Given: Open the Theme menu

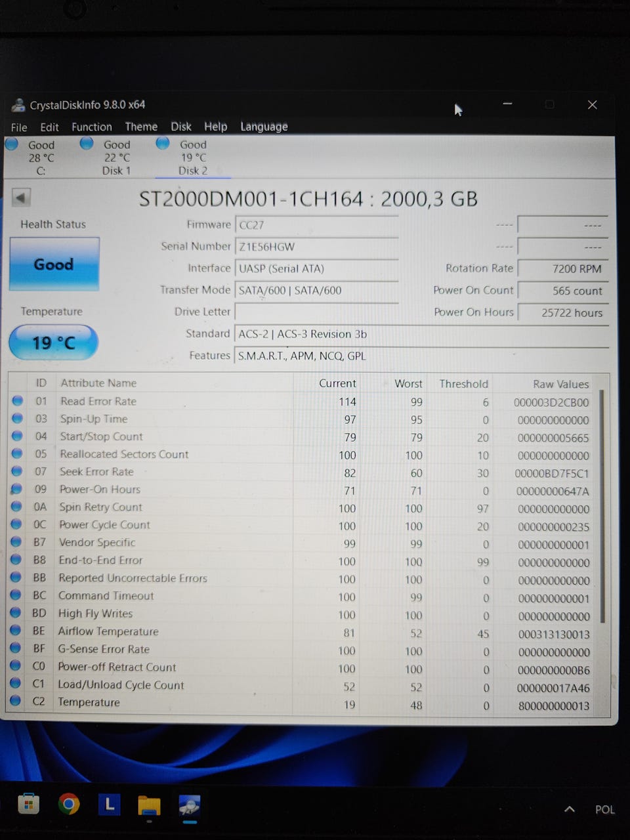Looking at the screenshot, I should pos(141,127).
